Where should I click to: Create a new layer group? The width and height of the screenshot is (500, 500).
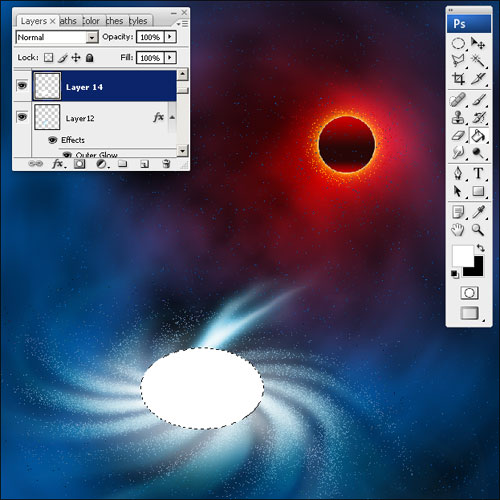[x=123, y=164]
